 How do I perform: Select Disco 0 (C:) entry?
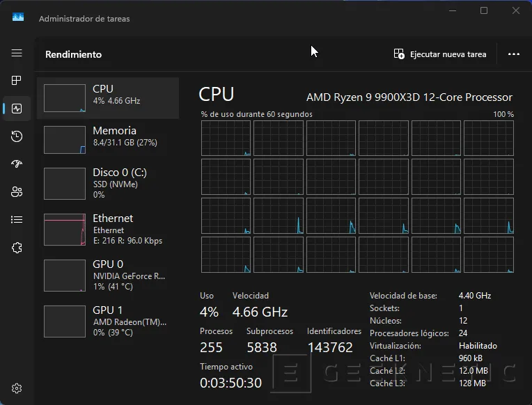click(108, 183)
